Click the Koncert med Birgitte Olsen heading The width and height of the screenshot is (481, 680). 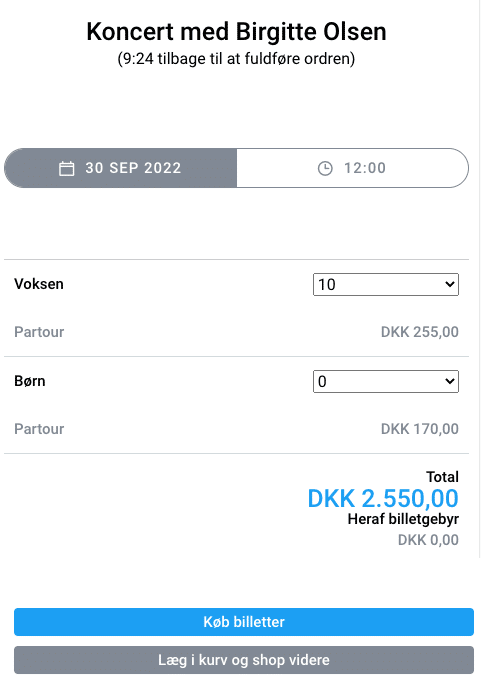pos(236,32)
